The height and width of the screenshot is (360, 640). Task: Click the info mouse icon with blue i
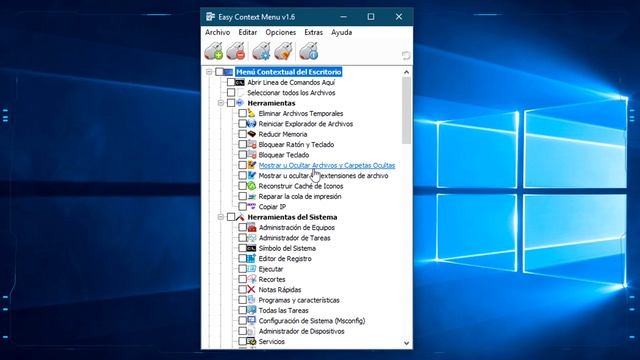coord(309,51)
